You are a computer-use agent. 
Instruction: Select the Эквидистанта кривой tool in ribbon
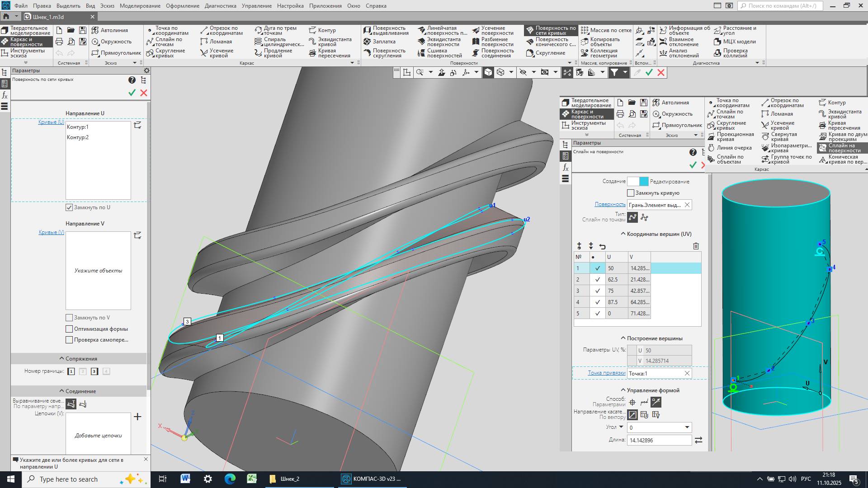pos(330,42)
